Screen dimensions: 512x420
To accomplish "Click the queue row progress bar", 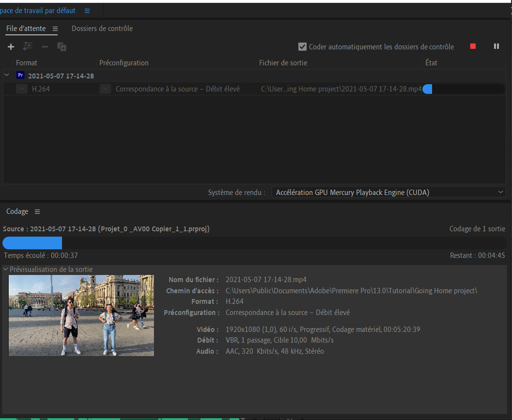I will pos(464,89).
